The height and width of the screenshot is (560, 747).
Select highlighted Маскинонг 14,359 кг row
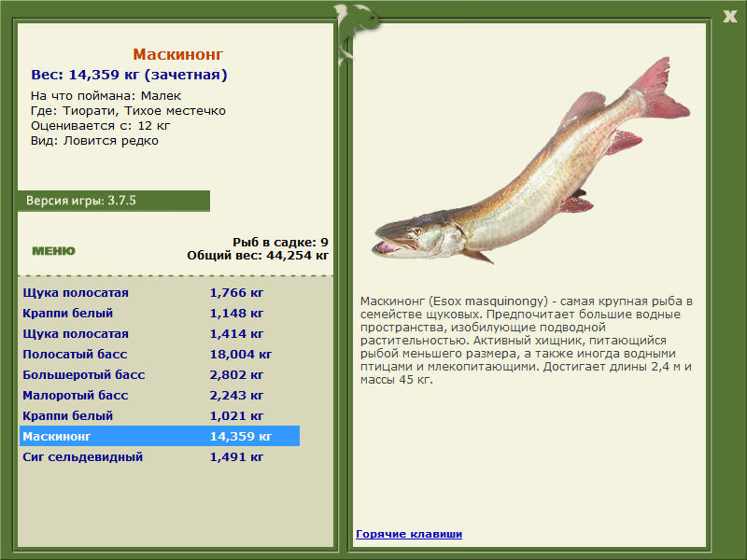tap(160, 436)
